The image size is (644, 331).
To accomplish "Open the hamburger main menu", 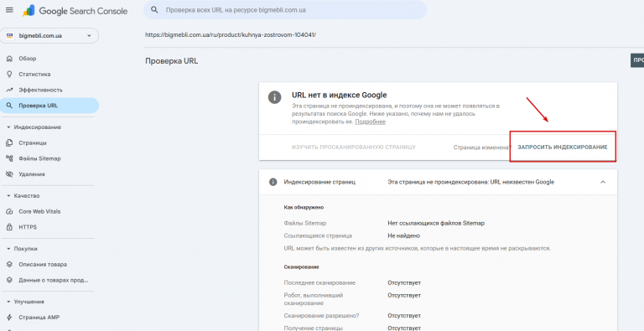I will pos(9,10).
